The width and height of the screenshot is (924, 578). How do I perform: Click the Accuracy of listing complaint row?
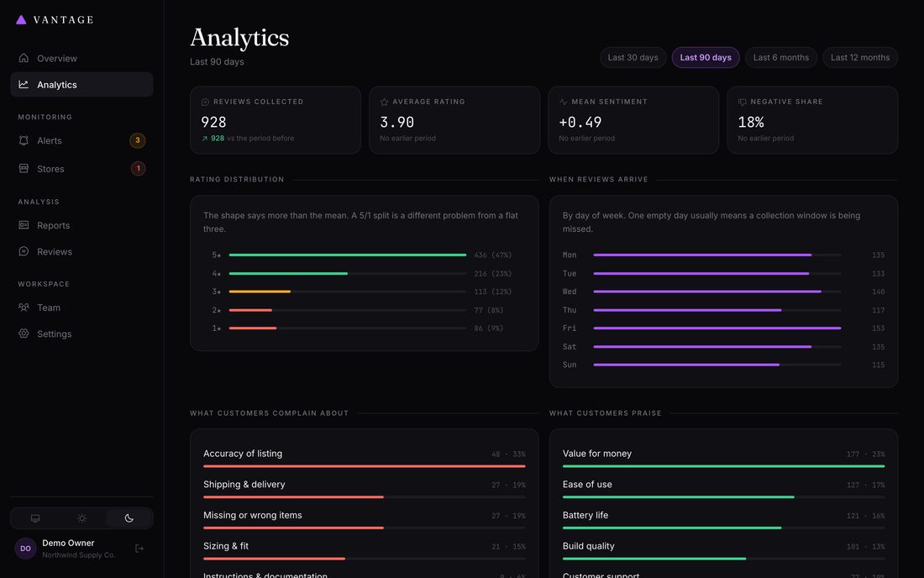365,459
